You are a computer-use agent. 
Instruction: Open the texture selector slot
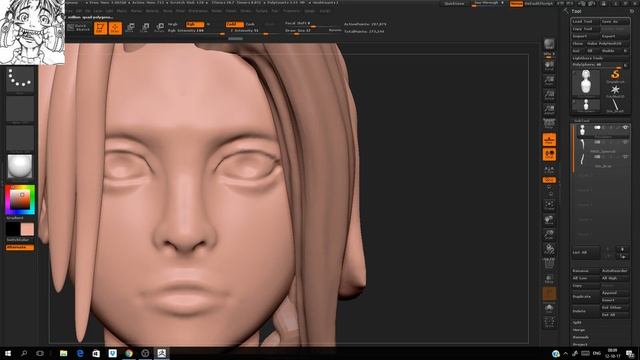pyautogui.click(x=20, y=138)
